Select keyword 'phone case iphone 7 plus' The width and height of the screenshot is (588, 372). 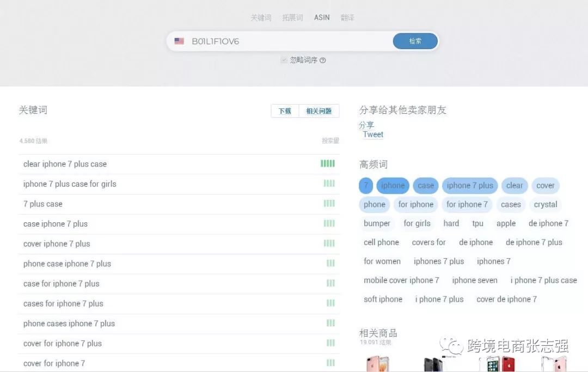[x=67, y=264]
